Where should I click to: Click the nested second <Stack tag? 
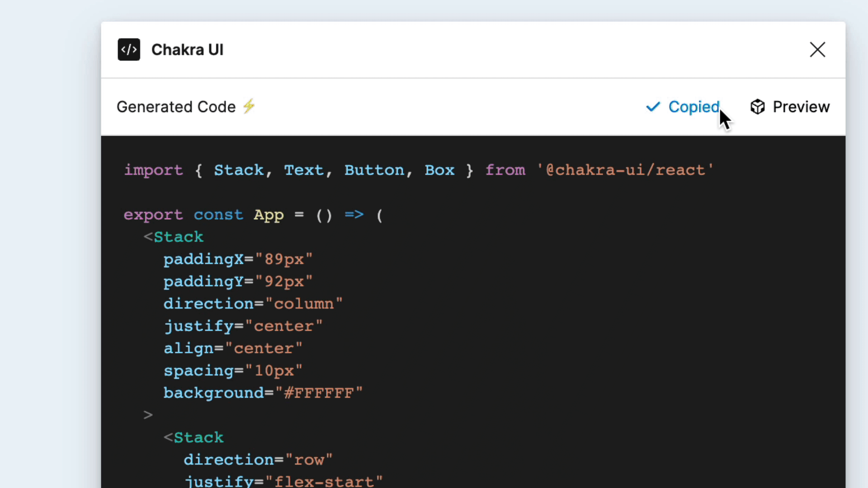click(193, 437)
